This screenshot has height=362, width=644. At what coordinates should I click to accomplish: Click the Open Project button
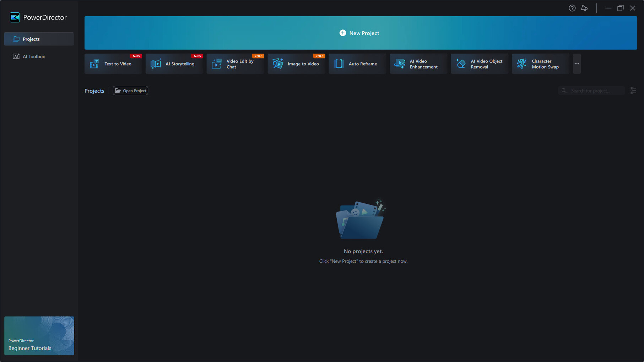130,91
